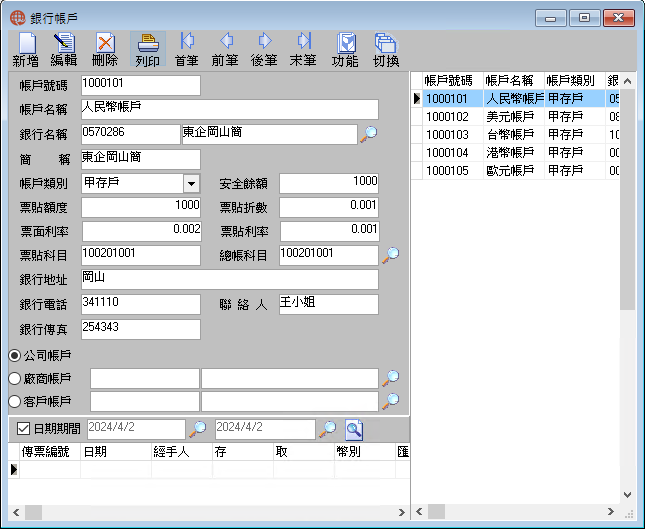Click the 帳戶號碼 field with 1000101
The width and height of the screenshot is (645, 529).
pos(141,85)
